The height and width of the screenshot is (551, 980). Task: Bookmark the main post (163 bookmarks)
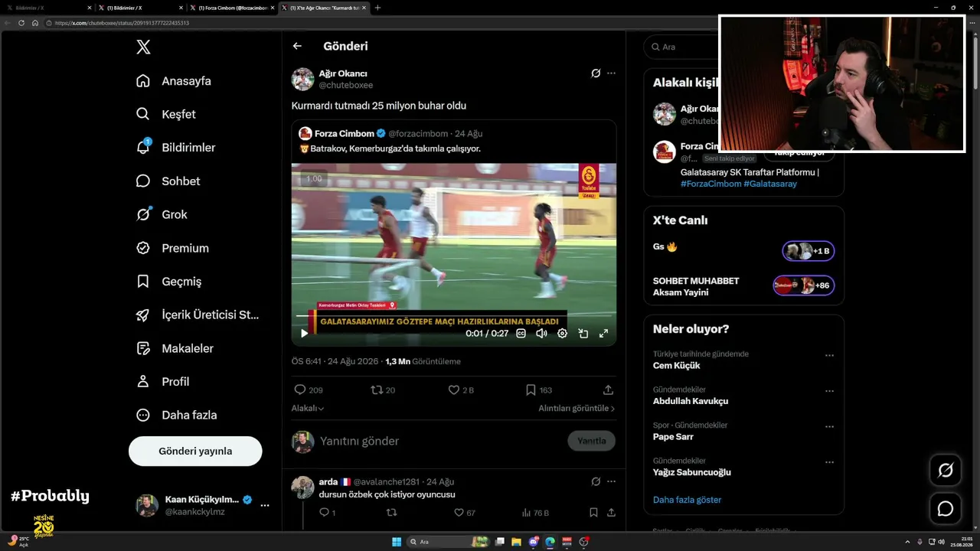539,390
